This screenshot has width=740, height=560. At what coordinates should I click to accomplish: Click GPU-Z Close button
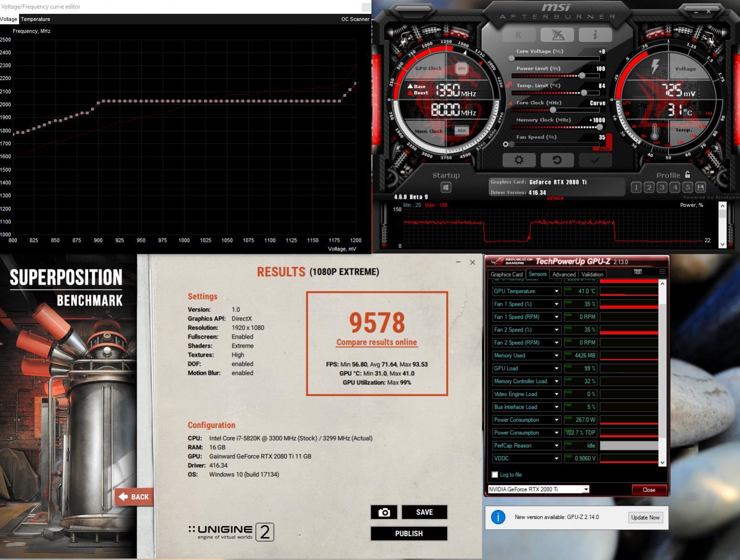[649, 490]
